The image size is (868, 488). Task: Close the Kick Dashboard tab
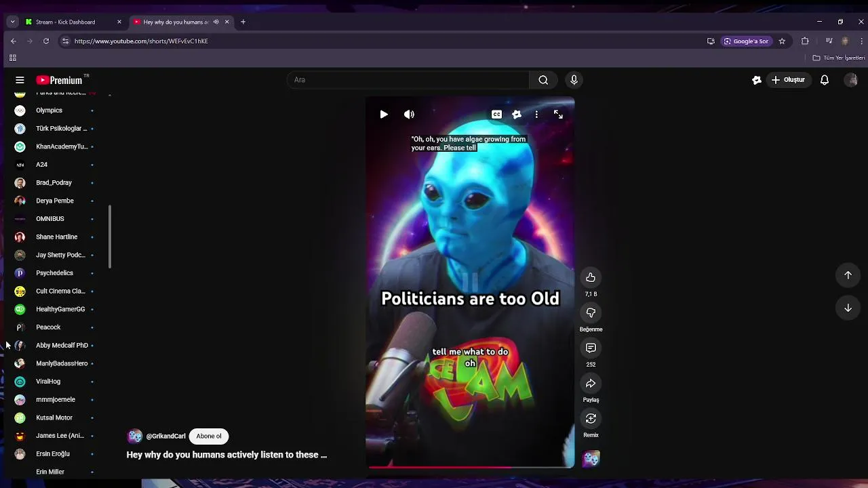pyautogui.click(x=119, y=22)
